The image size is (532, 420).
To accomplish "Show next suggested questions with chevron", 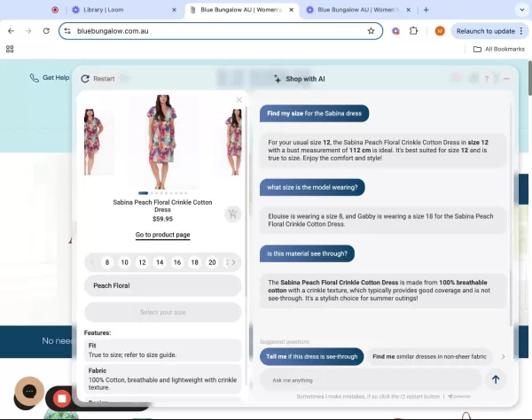I will tap(503, 356).
